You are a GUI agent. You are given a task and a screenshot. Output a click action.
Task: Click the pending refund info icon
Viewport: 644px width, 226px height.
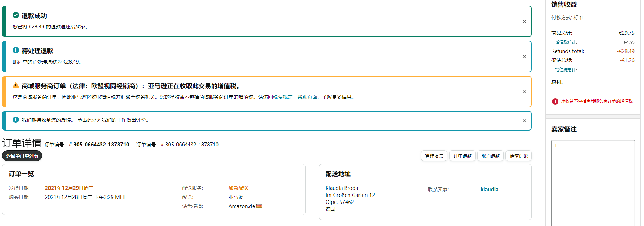(16, 50)
